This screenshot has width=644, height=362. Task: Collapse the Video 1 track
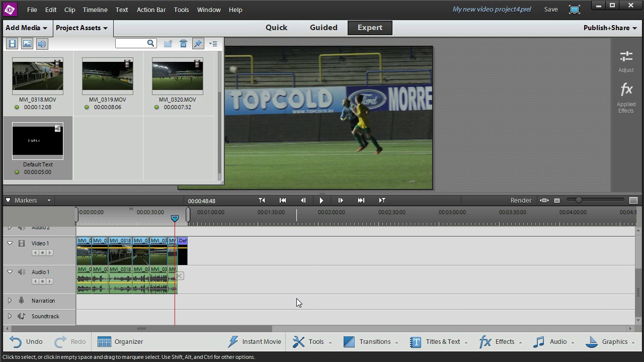[10, 243]
